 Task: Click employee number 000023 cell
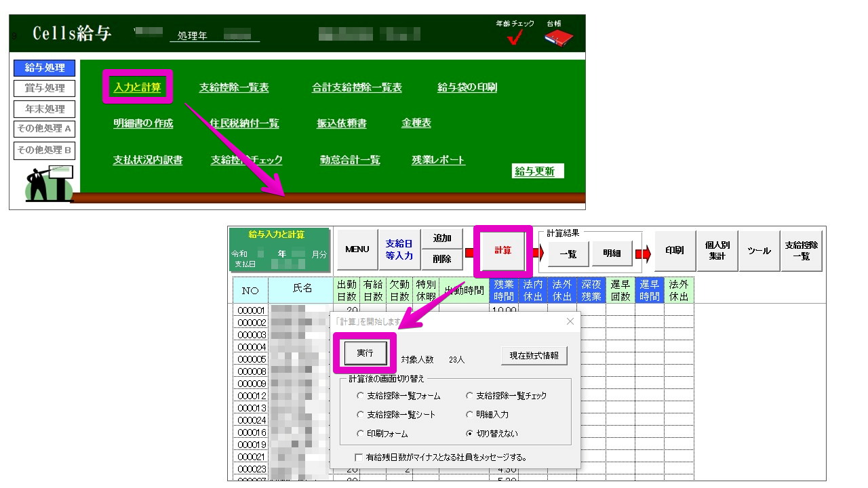(x=251, y=469)
